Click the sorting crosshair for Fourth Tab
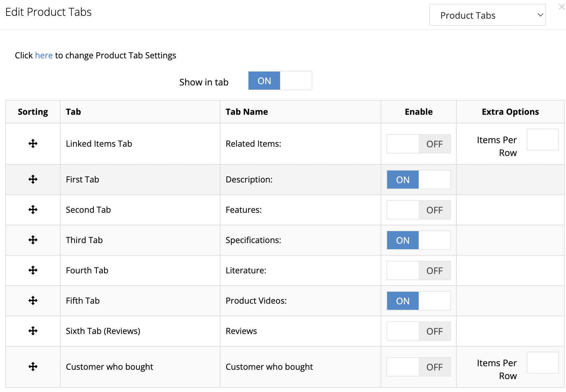The image size is (566, 392). (33, 270)
